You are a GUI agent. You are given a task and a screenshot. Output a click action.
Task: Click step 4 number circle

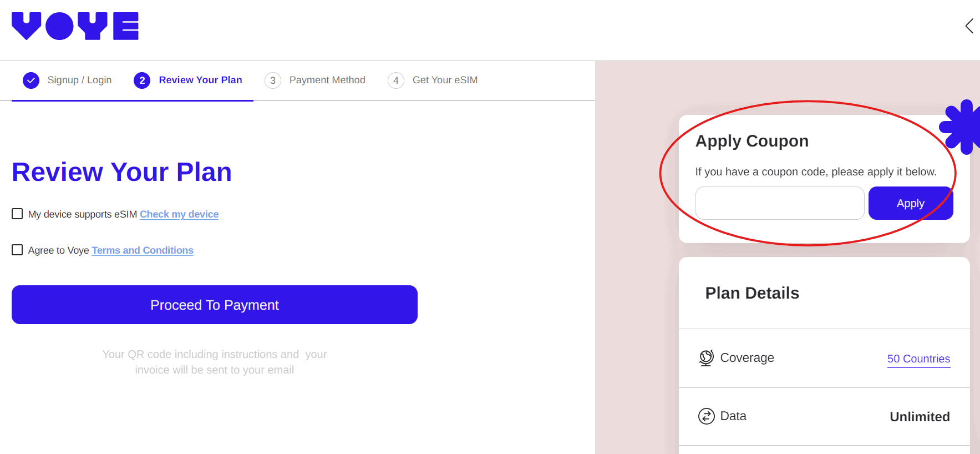395,80
